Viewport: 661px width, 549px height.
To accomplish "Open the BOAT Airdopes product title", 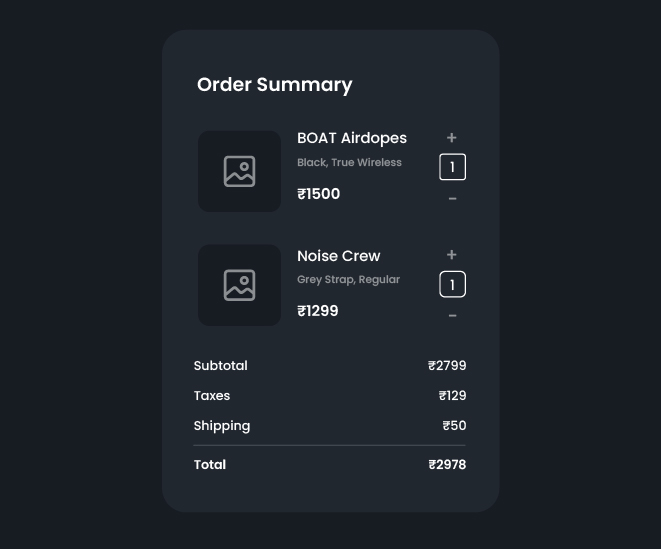I will coord(352,138).
